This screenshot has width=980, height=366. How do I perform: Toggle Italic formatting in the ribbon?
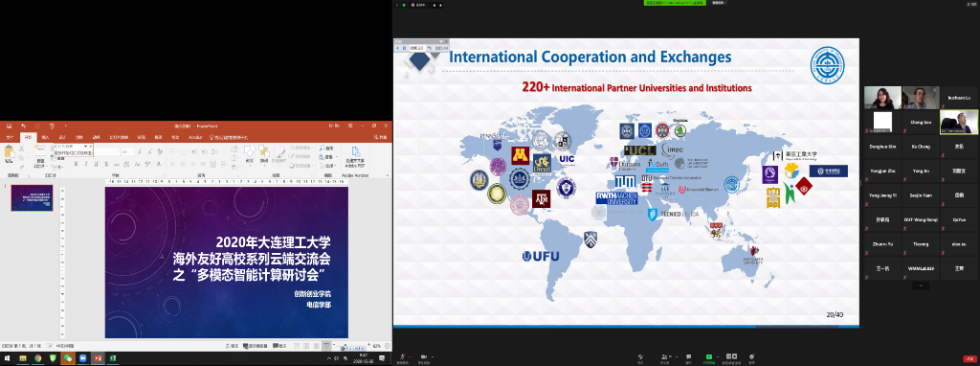[85, 164]
